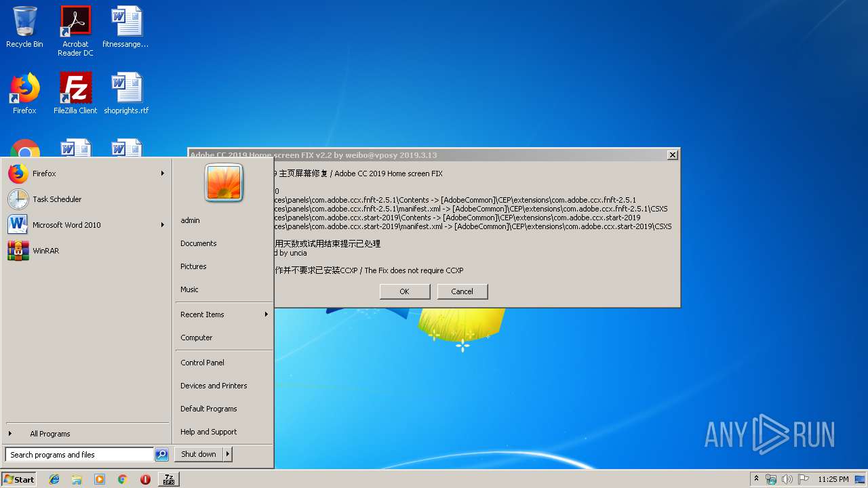Open shutdown options arrow
The height and width of the screenshot is (488, 868).
click(228, 454)
